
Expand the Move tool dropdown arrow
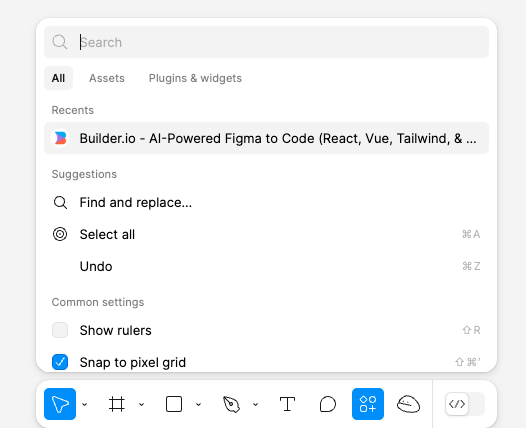coord(85,404)
